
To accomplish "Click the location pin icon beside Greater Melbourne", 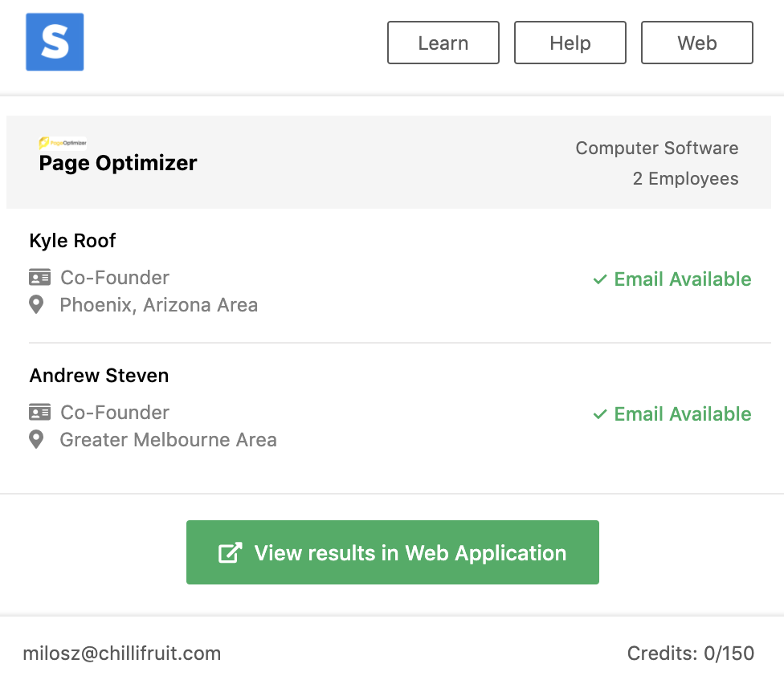I will (36, 439).
